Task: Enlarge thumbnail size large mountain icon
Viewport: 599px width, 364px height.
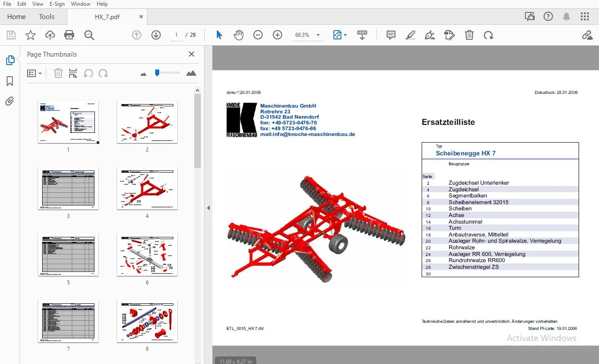Action: (x=191, y=73)
